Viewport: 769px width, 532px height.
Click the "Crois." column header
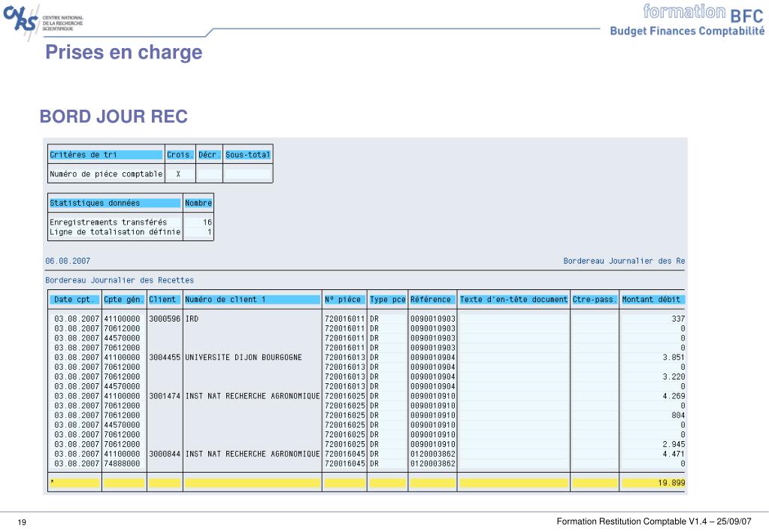(x=180, y=155)
